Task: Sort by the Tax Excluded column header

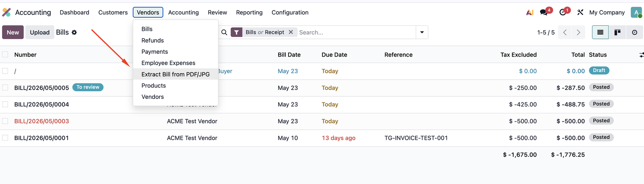Action: [518, 55]
